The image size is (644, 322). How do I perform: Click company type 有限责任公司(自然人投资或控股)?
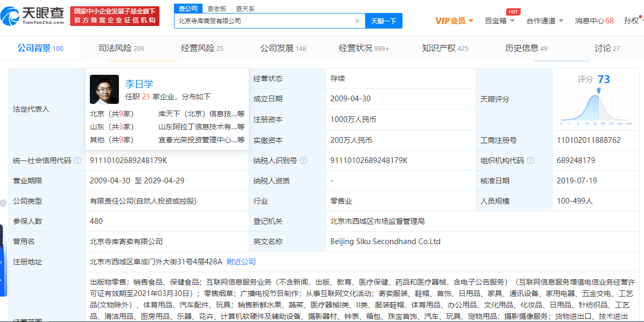click(143, 201)
